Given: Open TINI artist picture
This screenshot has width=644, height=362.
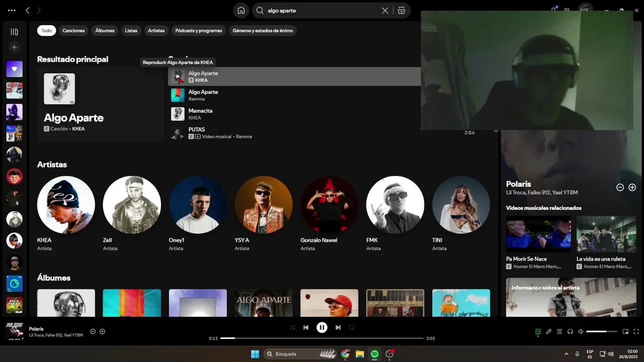Looking at the screenshot, I should (461, 205).
